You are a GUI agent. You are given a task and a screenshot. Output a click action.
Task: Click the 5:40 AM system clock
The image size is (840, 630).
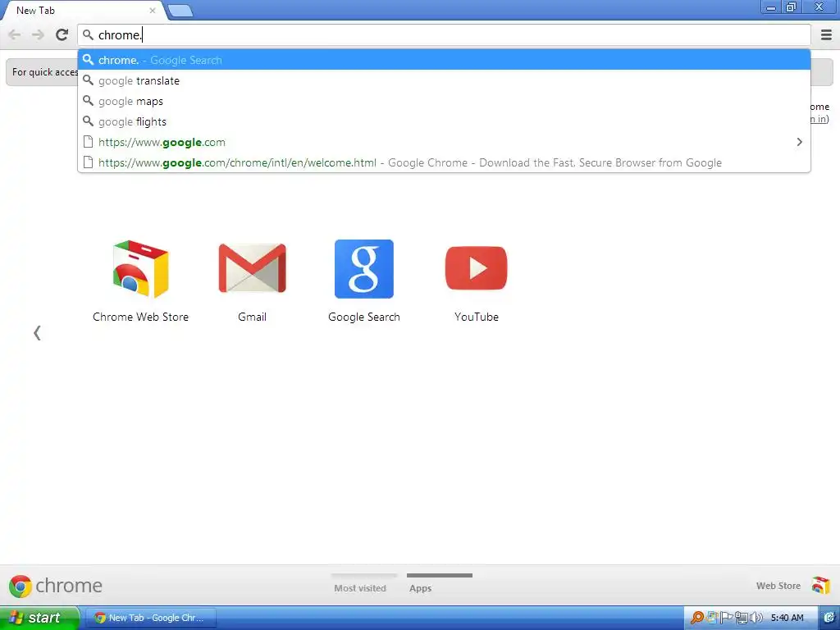787,618
